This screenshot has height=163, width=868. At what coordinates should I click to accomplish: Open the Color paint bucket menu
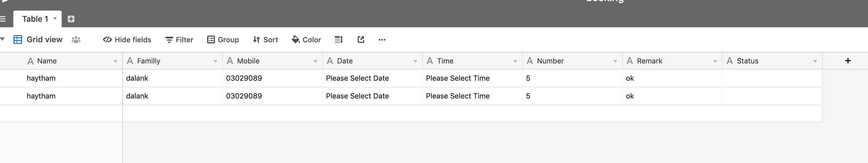pos(306,40)
